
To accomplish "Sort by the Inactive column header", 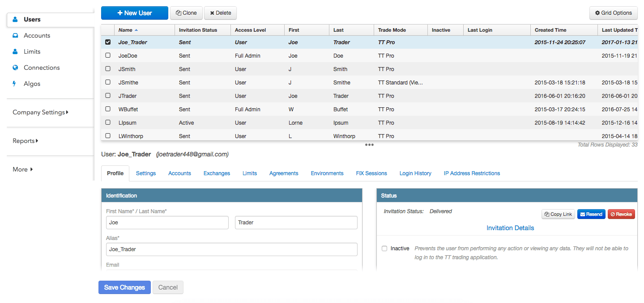I will (x=445, y=30).
